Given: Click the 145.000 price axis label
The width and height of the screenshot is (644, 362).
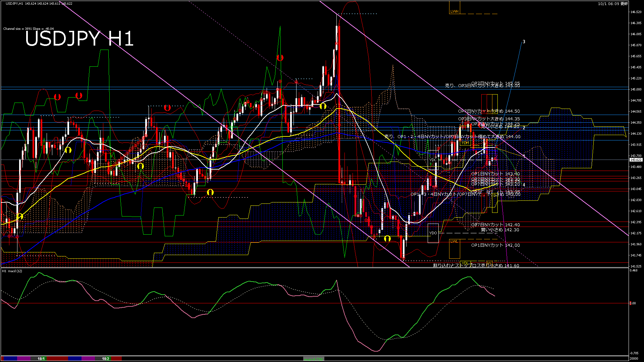Looking at the screenshot, I should point(636,89).
